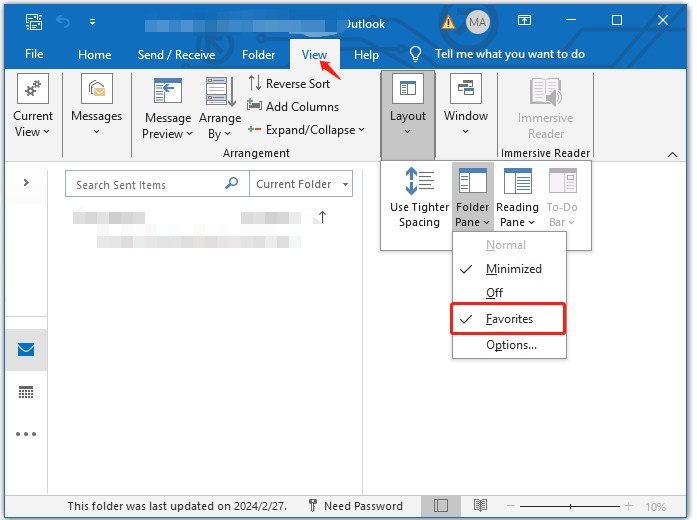Image resolution: width=697 pixels, height=520 pixels.
Task: Switch to Normal view status icon
Action: point(441,506)
